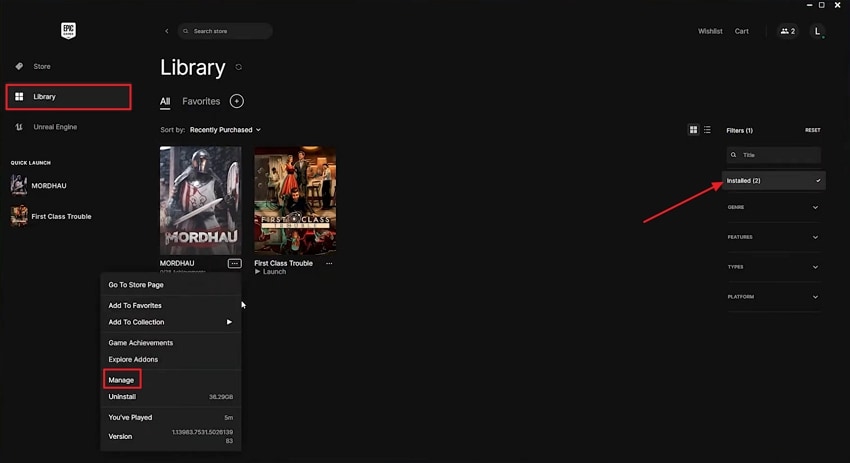
Task: Open the friends list icon
Action: click(788, 31)
